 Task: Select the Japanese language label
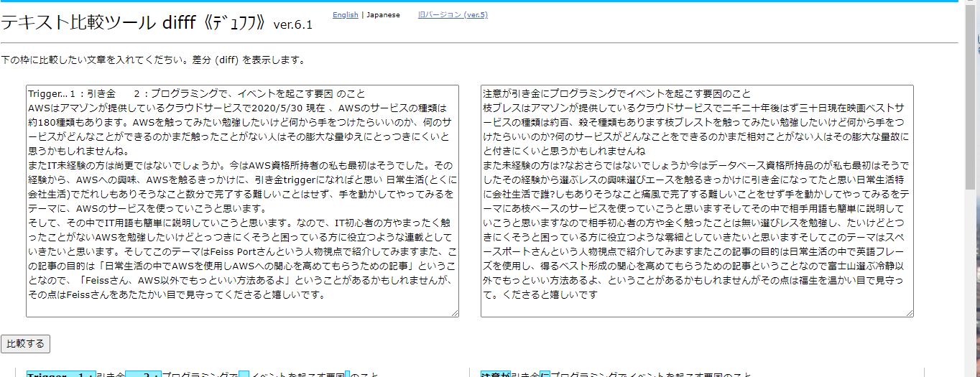[383, 15]
